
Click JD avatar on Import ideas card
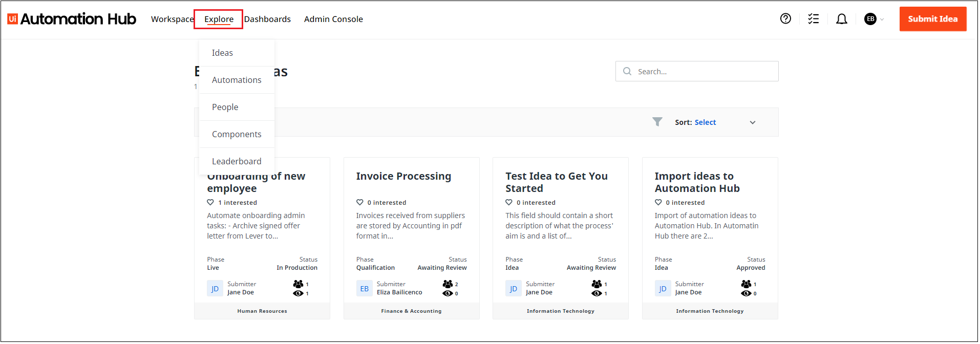tap(663, 288)
